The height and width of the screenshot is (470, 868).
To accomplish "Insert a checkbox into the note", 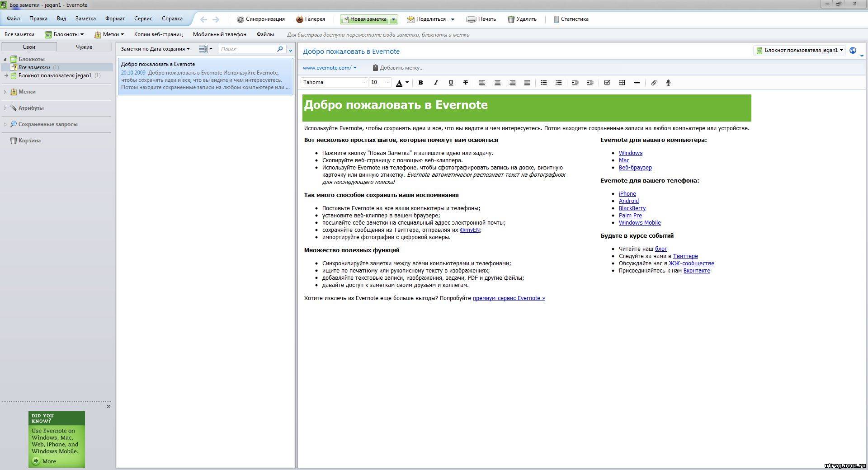I will 607,83.
